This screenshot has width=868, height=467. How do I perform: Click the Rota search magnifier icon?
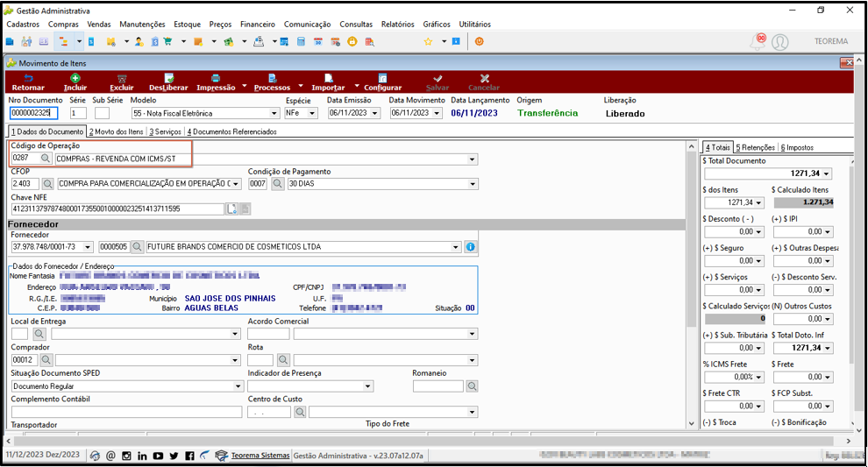pos(283,359)
